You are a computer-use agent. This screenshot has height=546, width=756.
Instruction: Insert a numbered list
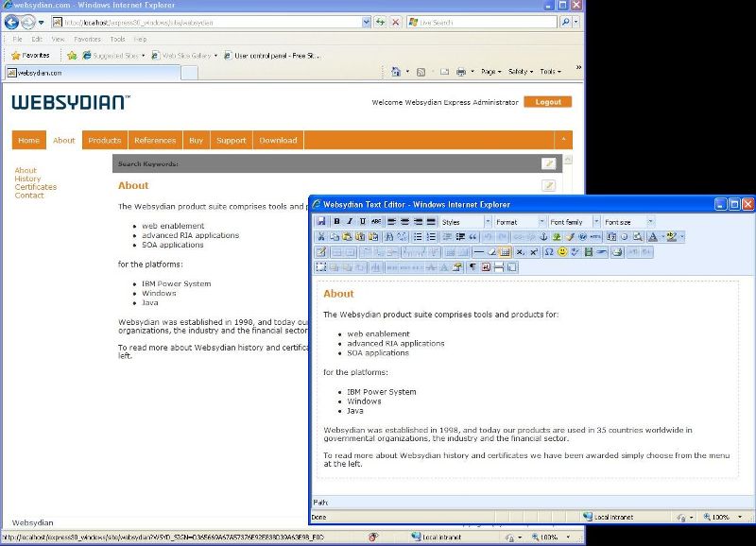(x=431, y=236)
